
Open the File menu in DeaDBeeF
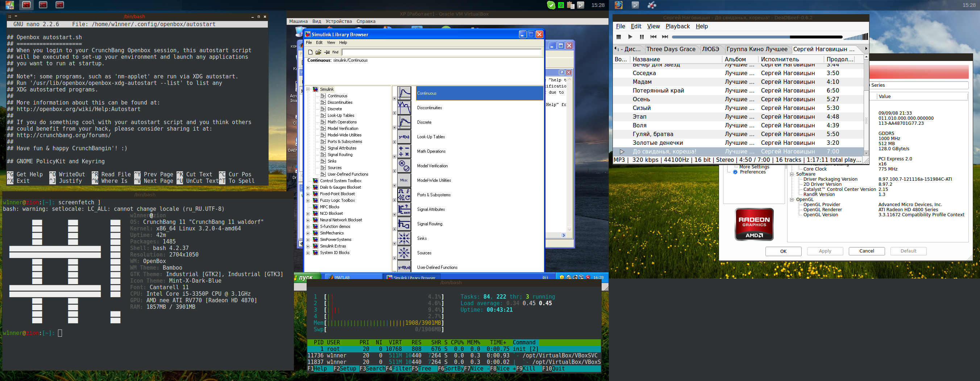pos(620,26)
